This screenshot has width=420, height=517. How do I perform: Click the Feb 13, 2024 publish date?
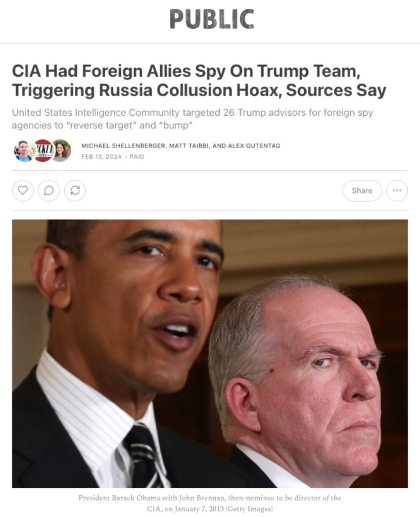[x=102, y=157]
